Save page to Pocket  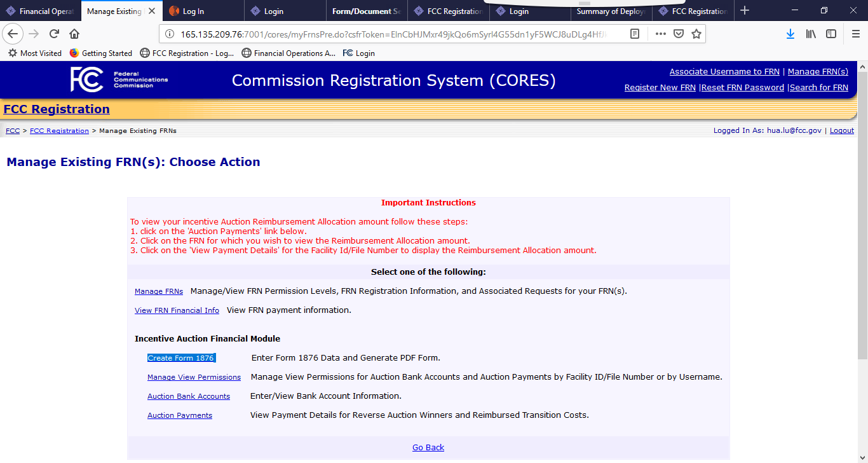pyautogui.click(x=679, y=34)
